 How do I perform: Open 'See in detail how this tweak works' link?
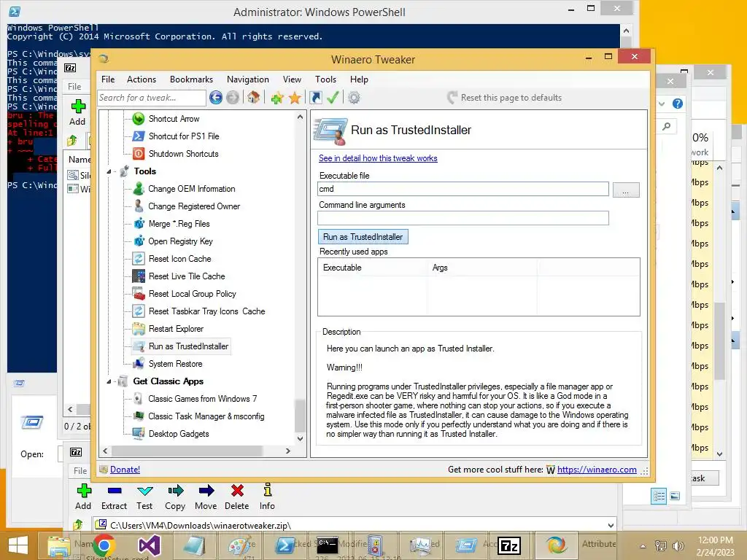(x=378, y=158)
